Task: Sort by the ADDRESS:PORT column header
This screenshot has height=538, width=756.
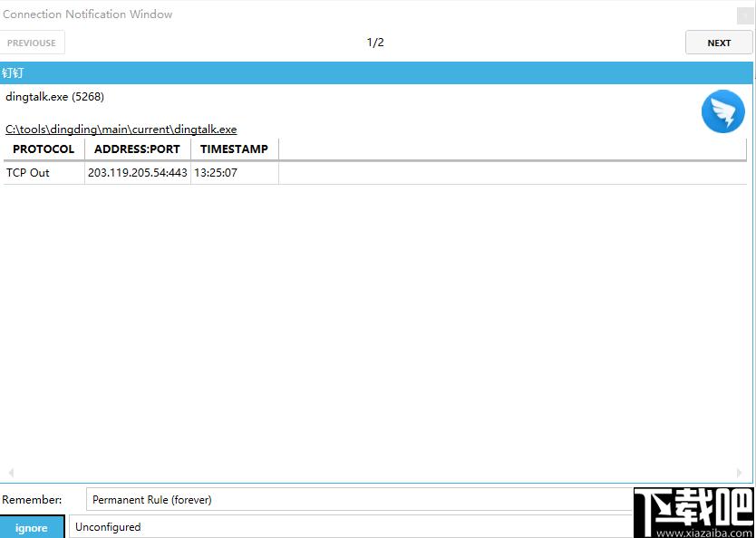Action: click(137, 149)
